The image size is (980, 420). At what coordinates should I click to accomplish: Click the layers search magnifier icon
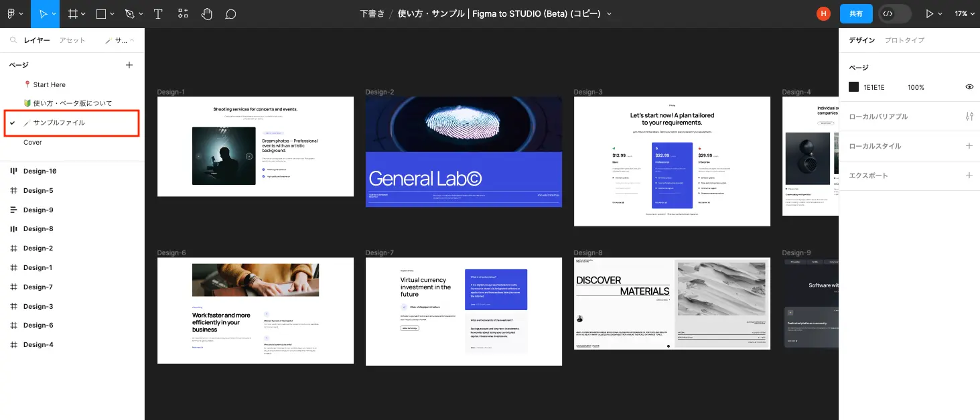pyautogui.click(x=13, y=40)
